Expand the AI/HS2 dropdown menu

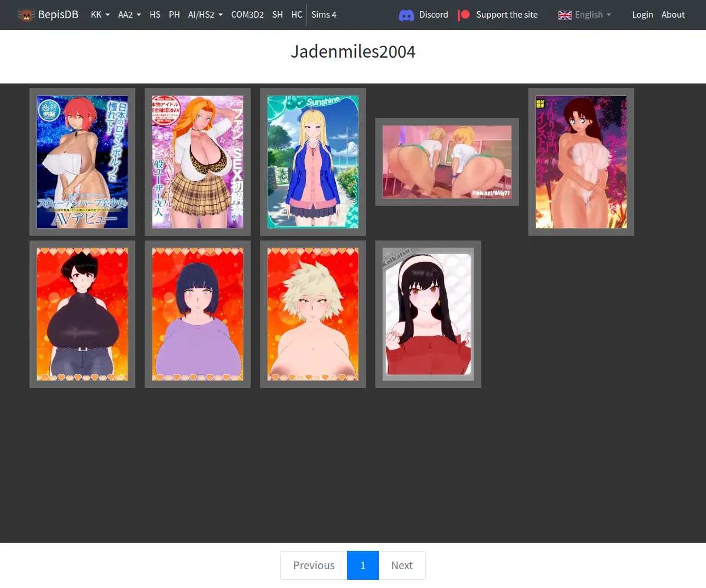(205, 15)
